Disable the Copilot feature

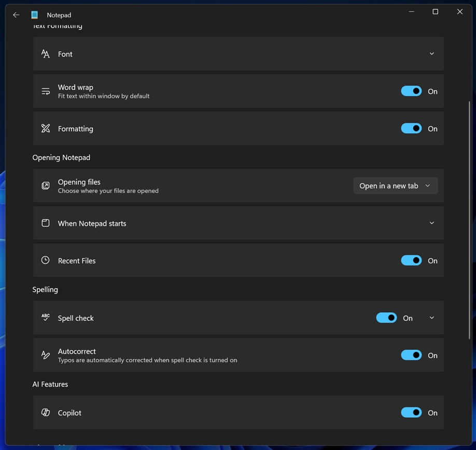pyautogui.click(x=411, y=412)
